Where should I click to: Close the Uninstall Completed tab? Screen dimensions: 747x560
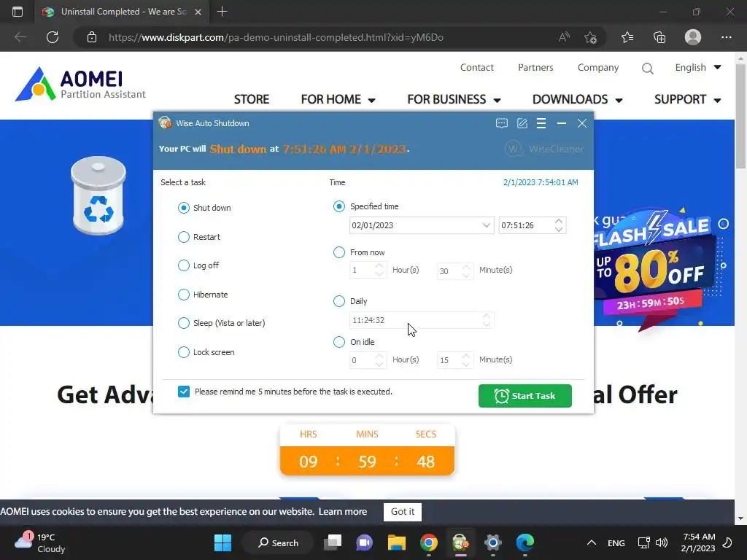(x=198, y=12)
